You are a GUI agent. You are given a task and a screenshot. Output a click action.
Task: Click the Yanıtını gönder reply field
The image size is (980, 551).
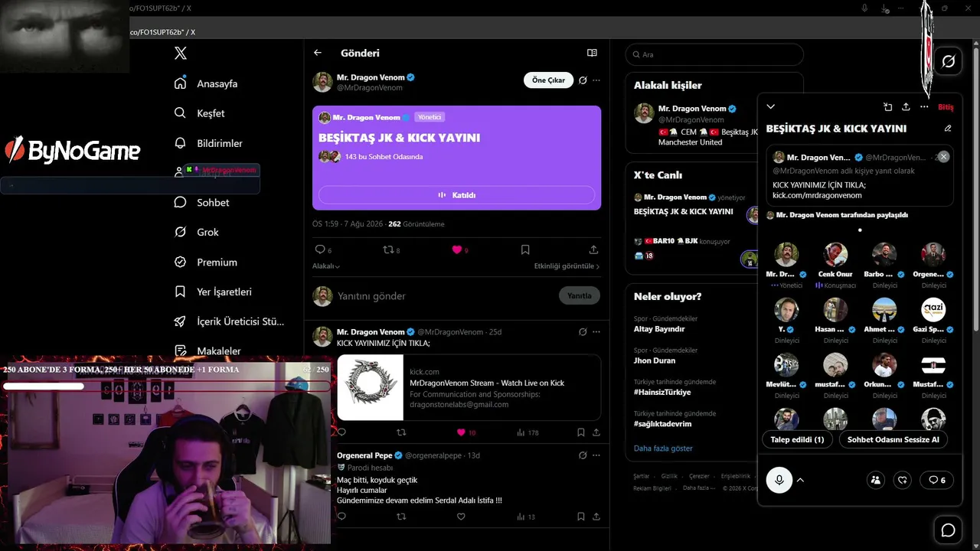point(446,296)
